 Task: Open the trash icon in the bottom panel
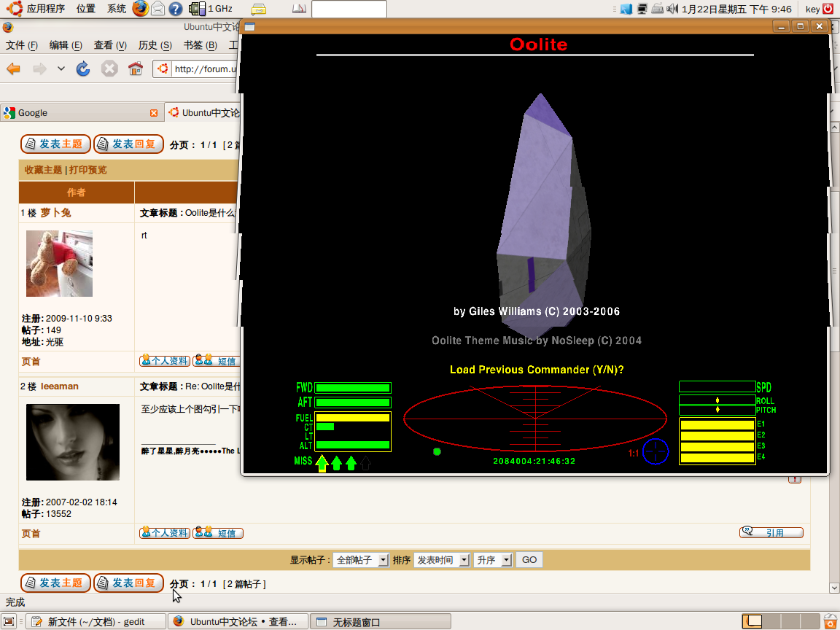(x=830, y=621)
